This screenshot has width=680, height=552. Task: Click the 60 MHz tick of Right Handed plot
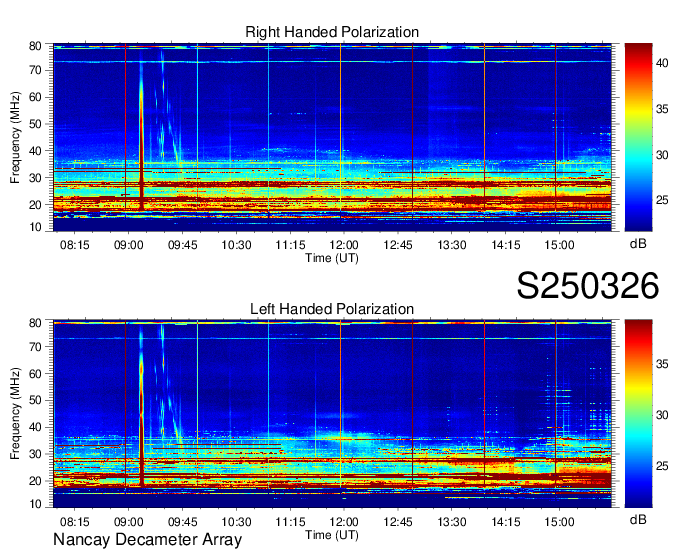point(35,97)
